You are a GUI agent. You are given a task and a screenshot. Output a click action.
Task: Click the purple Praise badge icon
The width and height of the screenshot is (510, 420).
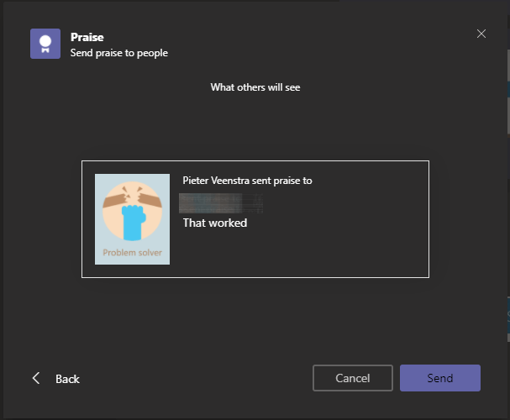[45, 44]
